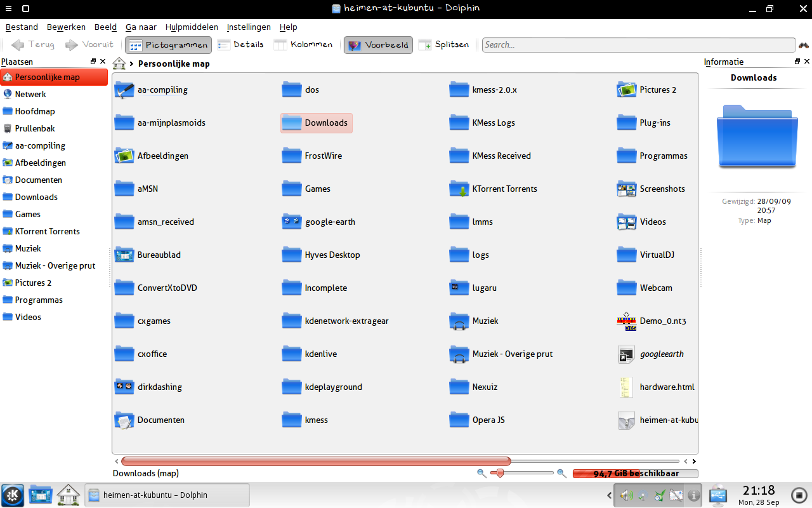Switch to Pictogrammen icon view

click(x=167, y=44)
